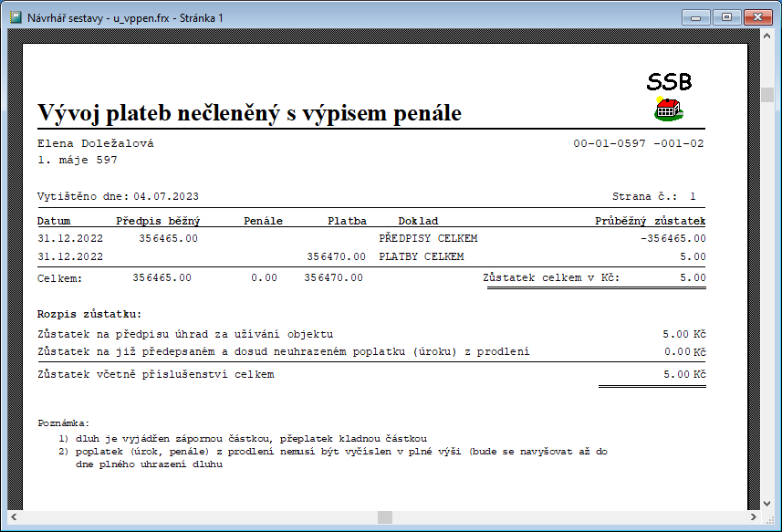This screenshot has height=532, width=782.
Task: Click the 'Průběžný zůstatek' column header
Action: pyautogui.click(x=650, y=221)
